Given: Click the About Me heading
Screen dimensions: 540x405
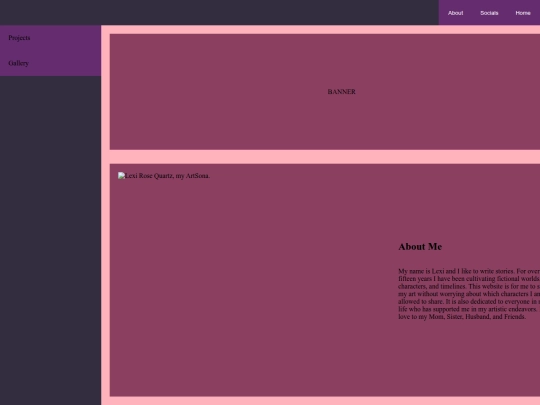Looking at the screenshot, I should tap(420, 247).
